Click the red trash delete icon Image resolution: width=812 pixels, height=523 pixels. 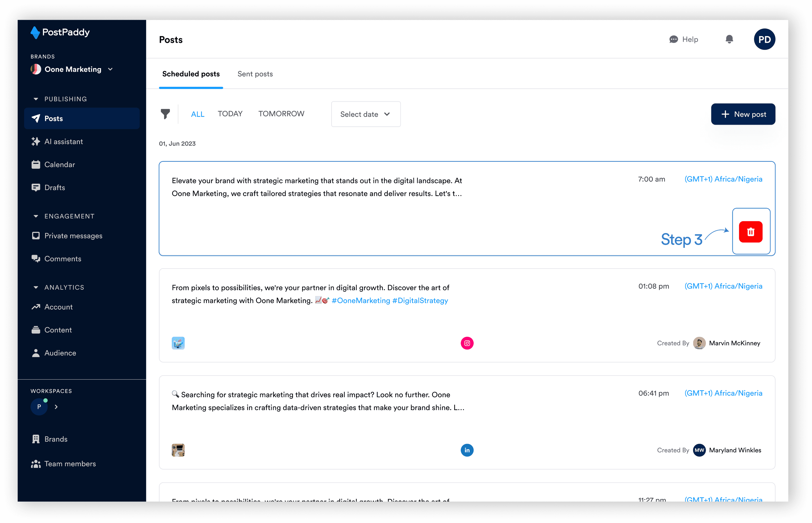tap(751, 232)
